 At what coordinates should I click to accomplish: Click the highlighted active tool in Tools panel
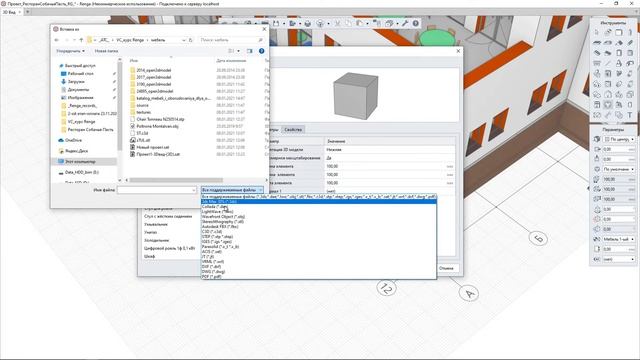(608, 105)
